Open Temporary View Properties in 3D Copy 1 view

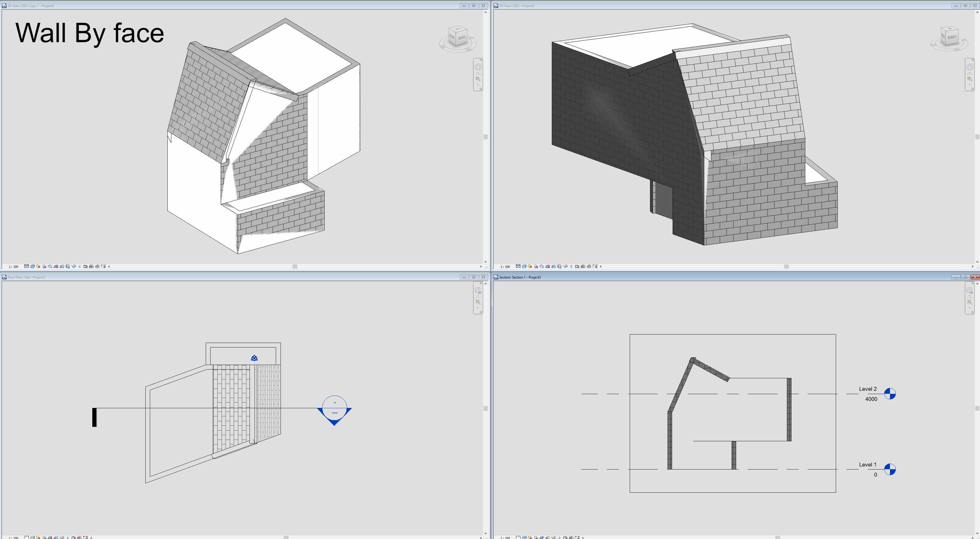point(86,266)
